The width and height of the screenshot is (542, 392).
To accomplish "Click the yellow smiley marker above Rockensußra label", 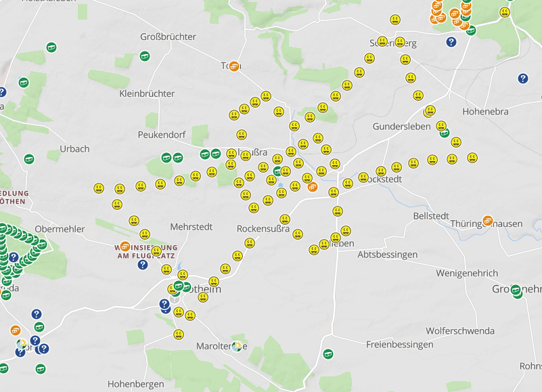I will (285, 219).
